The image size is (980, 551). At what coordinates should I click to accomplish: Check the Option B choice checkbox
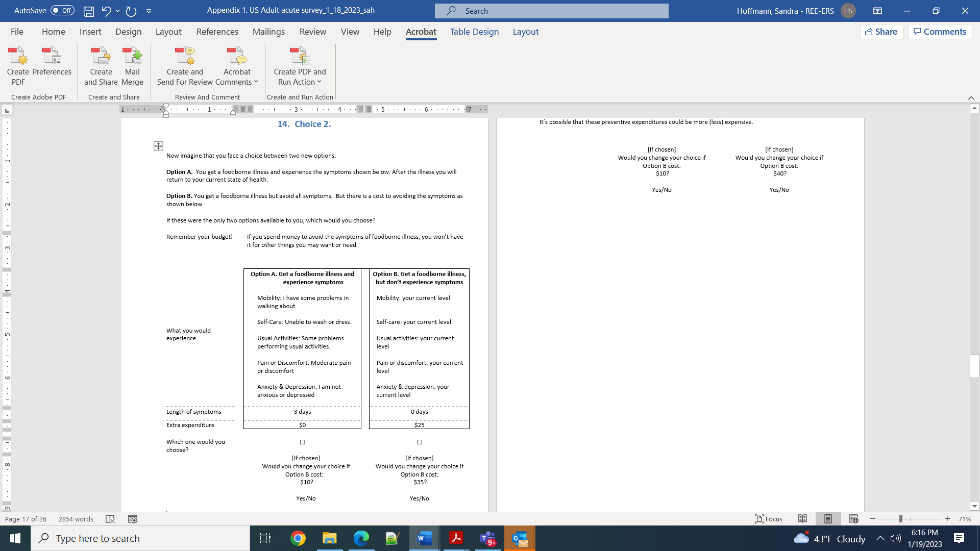coord(420,442)
